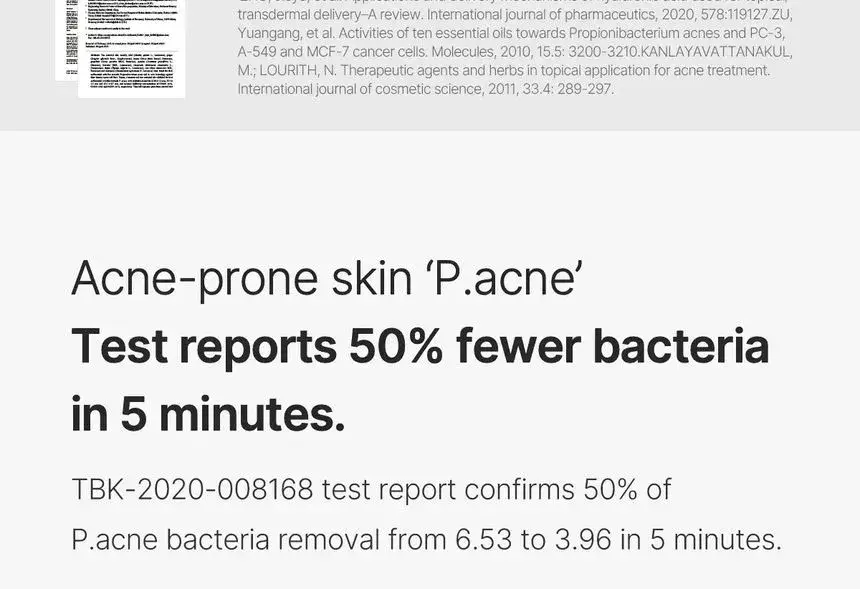Click the '6.53' starting bacteria value

483,540
